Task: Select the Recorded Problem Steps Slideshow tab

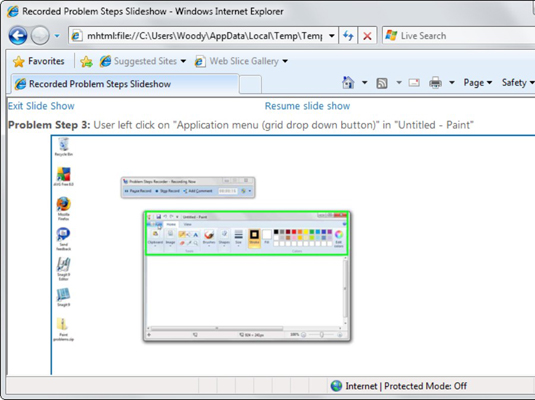Action: [x=125, y=84]
